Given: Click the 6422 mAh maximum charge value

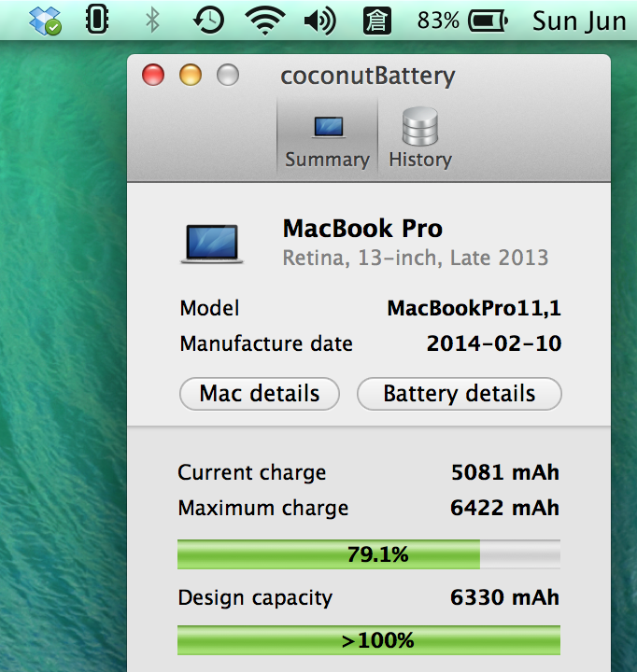Looking at the screenshot, I should click(505, 508).
